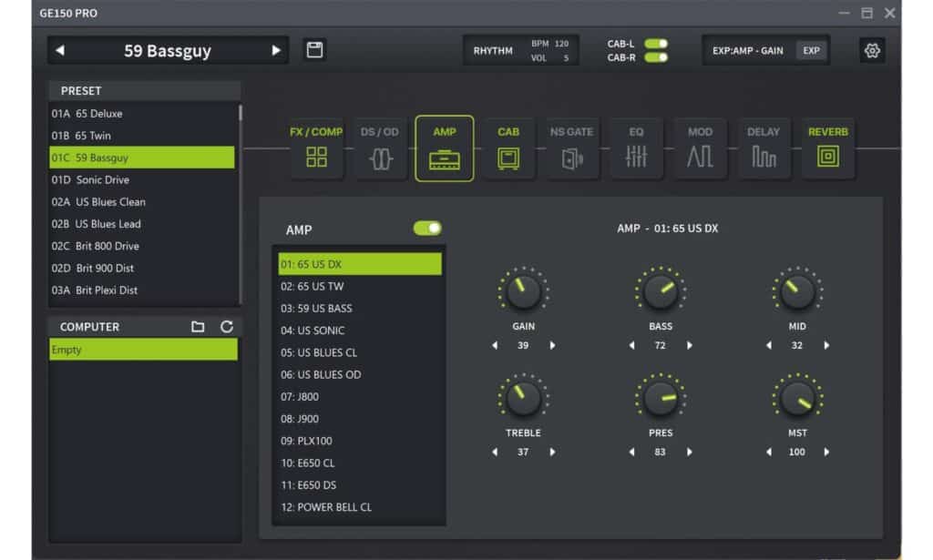Choose amp model 06: US BLUES OD
933x560 pixels.
coord(360,374)
